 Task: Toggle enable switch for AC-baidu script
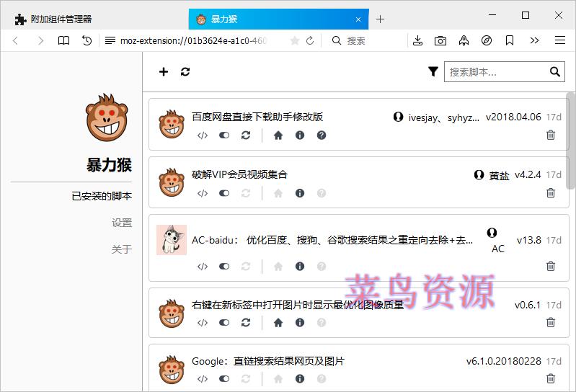[x=224, y=266]
